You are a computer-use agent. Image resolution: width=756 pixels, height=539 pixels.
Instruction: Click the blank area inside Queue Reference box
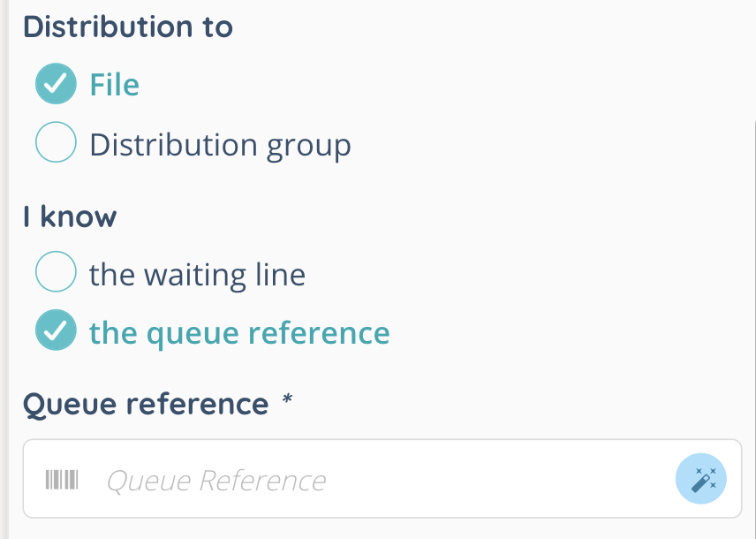495,480
